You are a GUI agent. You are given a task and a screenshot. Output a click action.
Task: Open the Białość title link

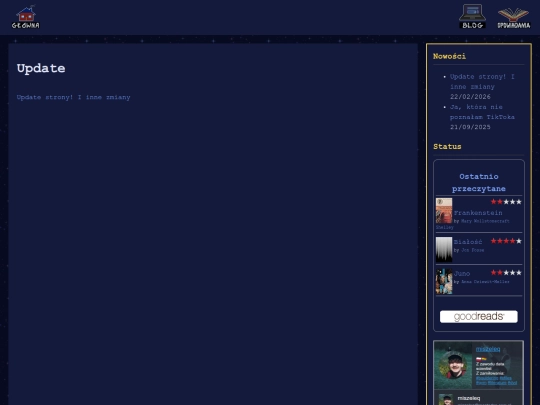pyautogui.click(x=468, y=242)
